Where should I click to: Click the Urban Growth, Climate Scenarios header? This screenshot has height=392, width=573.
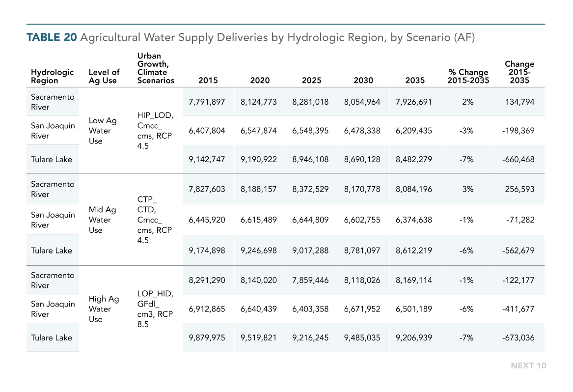click(156, 68)
